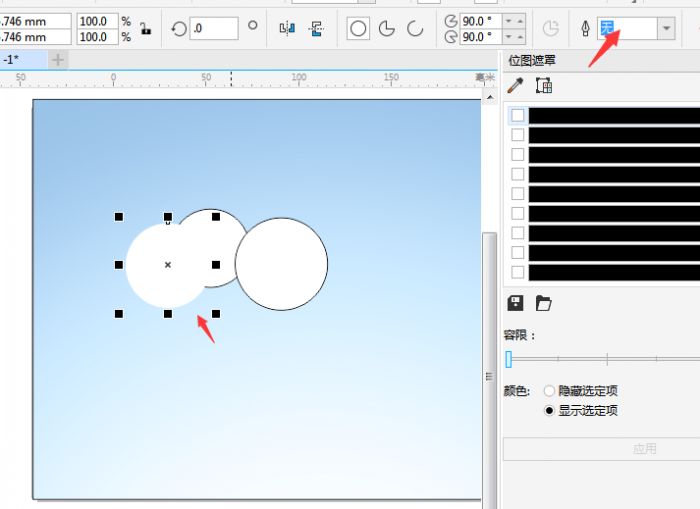Pick the eyedropper color selector tool
The width and height of the screenshot is (700, 509).
[516, 86]
